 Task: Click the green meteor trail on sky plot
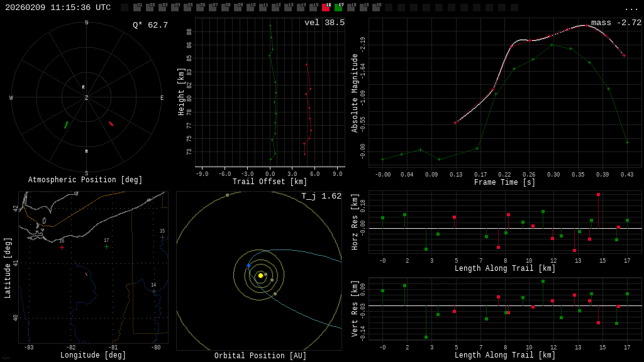point(66,125)
